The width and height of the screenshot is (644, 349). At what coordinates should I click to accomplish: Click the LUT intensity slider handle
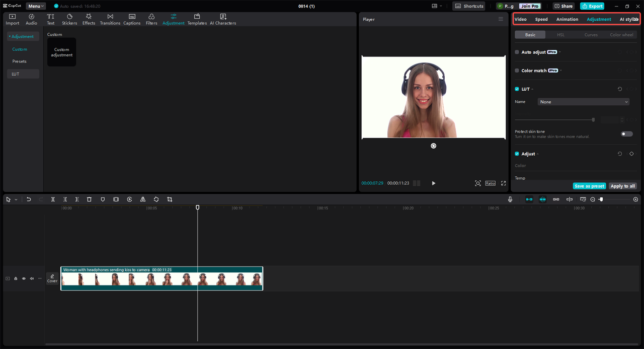click(593, 120)
